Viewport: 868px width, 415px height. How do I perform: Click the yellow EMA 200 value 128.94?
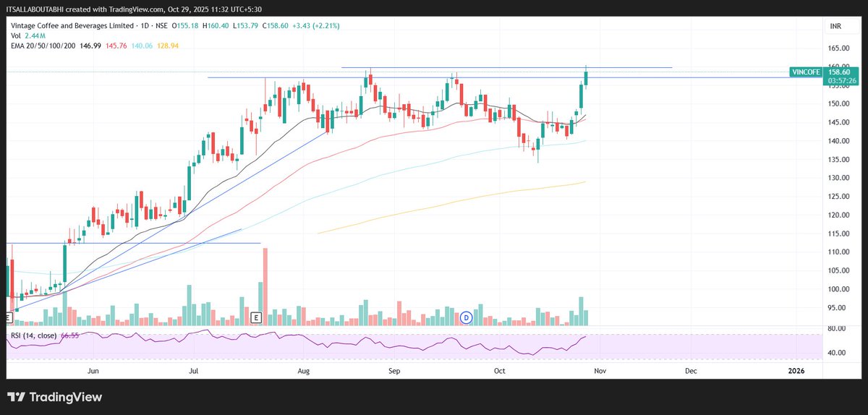tap(167, 45)
